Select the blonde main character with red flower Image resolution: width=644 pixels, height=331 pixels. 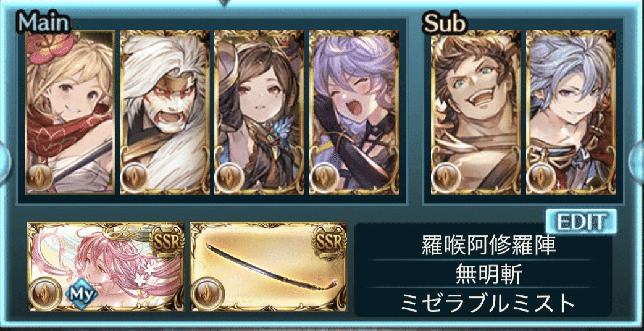(x=70, y=112)
